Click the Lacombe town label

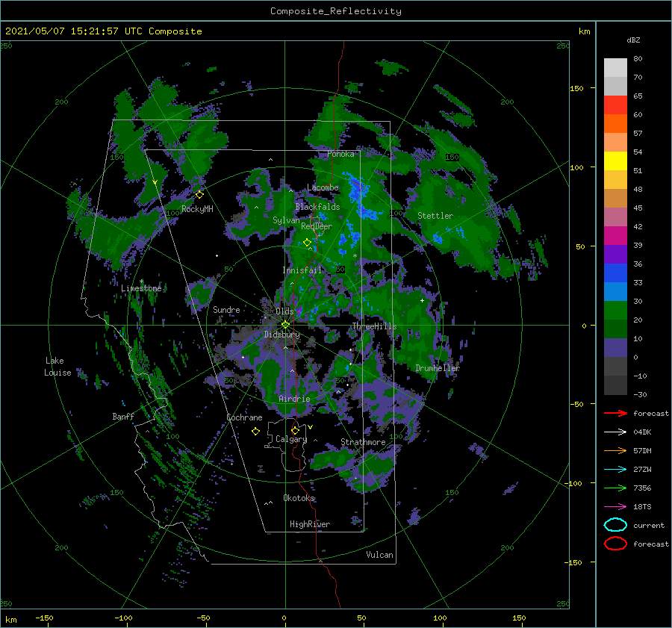pos(323,187)
